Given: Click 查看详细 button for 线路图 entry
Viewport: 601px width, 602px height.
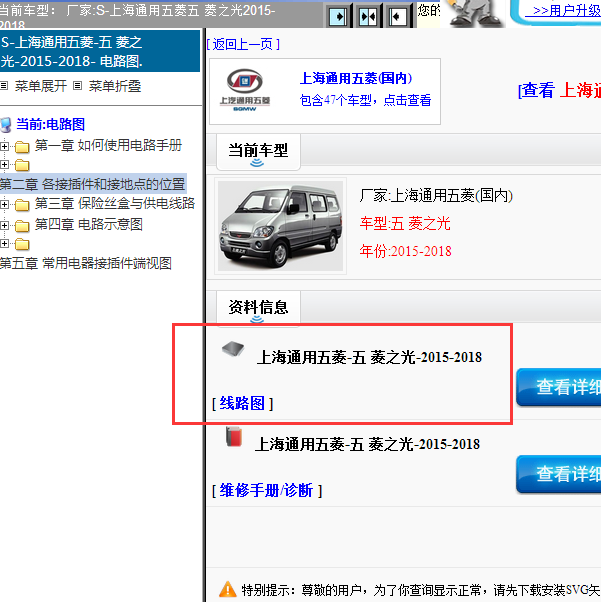Looking at the screenshot, I should click(559, 387).
